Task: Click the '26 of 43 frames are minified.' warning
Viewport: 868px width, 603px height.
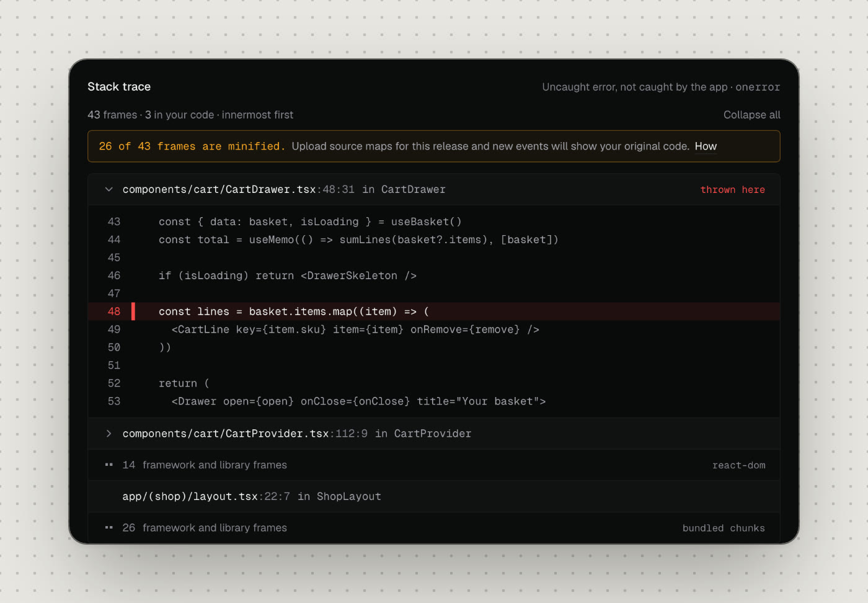Action: click(x=192, y=146)
